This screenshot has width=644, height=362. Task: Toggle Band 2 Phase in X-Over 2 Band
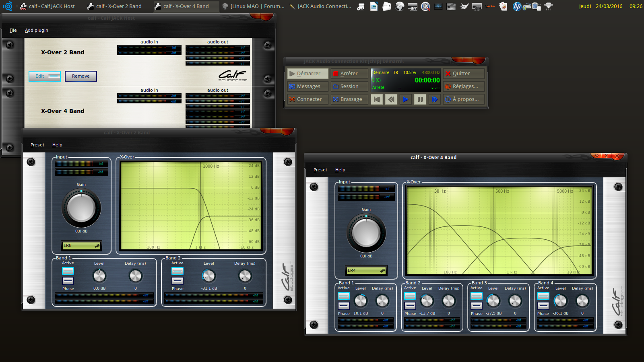click(178, 281)
